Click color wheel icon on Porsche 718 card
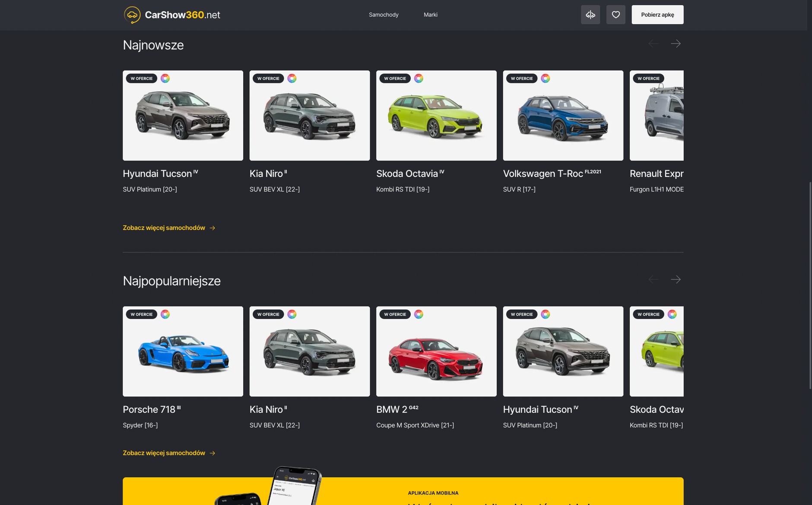Image resolution: width=812 pixels, height=505 pixels. click(165, 314)
